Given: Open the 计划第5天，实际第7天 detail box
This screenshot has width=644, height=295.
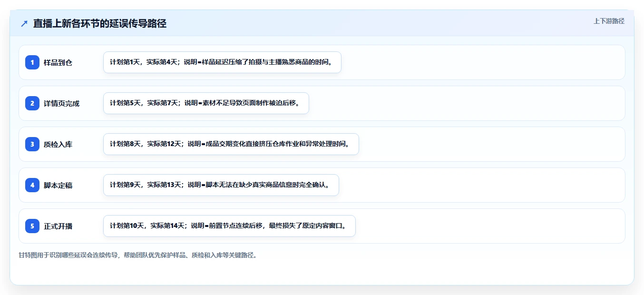Looking at the screenshot, I should pos(206,103).
